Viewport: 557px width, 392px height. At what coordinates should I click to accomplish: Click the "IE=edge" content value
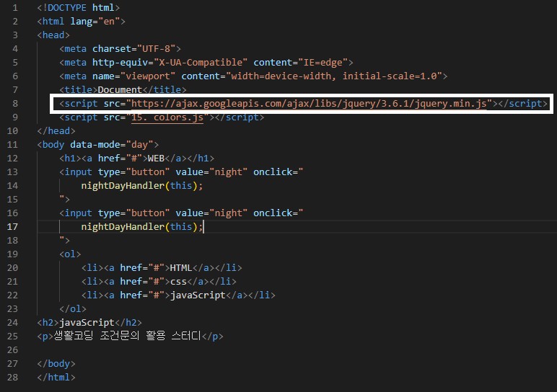[x=323, y=63]
